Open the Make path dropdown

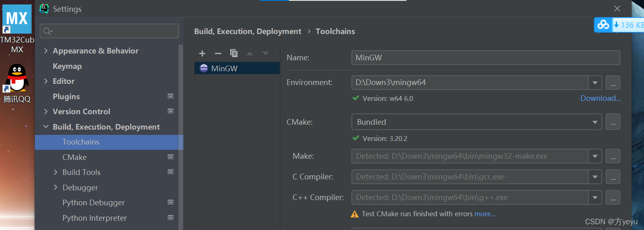pos(595,156)
